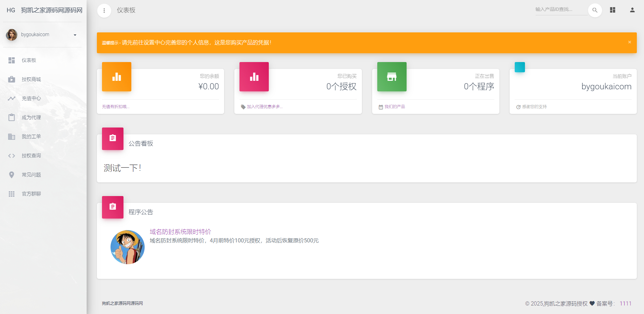Click the orange balance chart icon
The width and height of the screenshot is (644, 314).
(x=117, y=77)
